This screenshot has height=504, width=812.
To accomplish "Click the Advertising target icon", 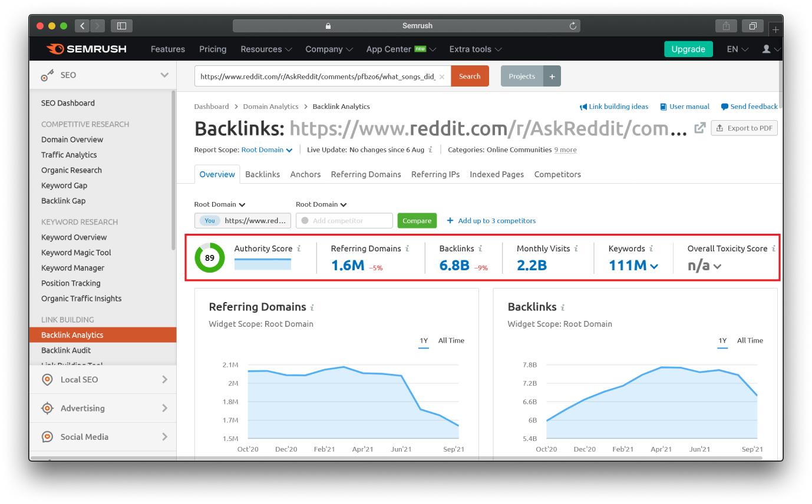I will coord(47,408).
